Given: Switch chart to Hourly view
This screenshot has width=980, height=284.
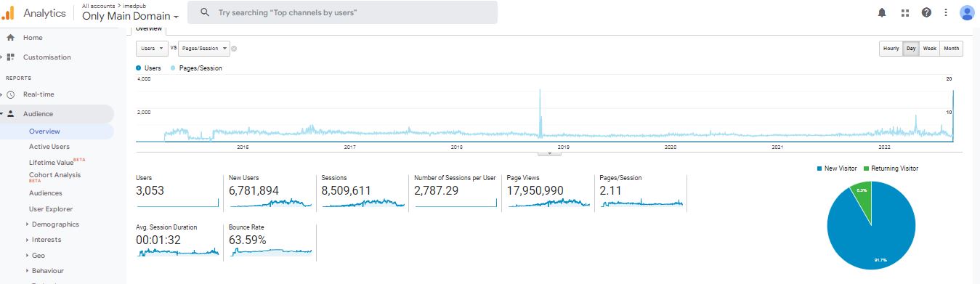Looking at the screenshot, I should pyautogui.click(x=891, y=49).
